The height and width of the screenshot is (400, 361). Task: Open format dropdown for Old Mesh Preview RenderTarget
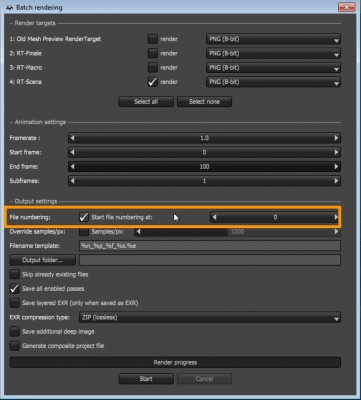click(273, 39)
